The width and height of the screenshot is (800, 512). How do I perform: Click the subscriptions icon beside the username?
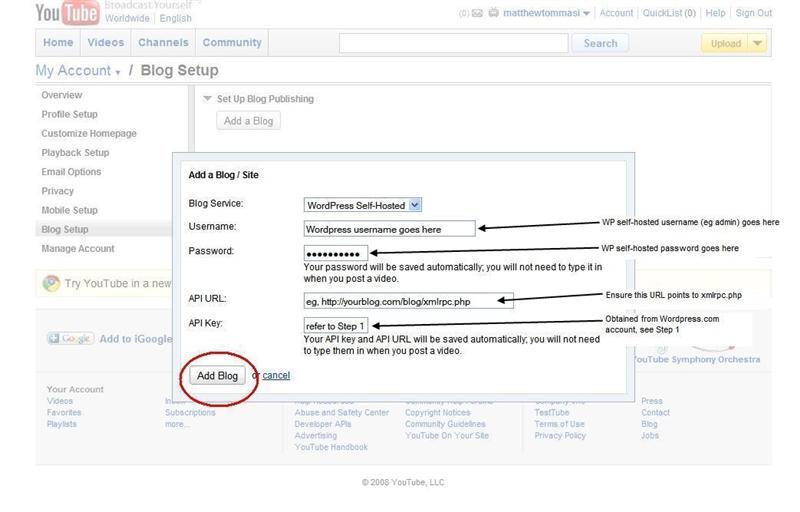pyautogui.click(x=493, y=14)
